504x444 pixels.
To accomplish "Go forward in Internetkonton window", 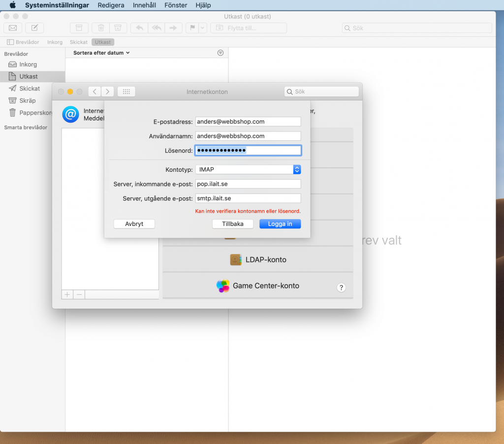I will click(108, 92).
